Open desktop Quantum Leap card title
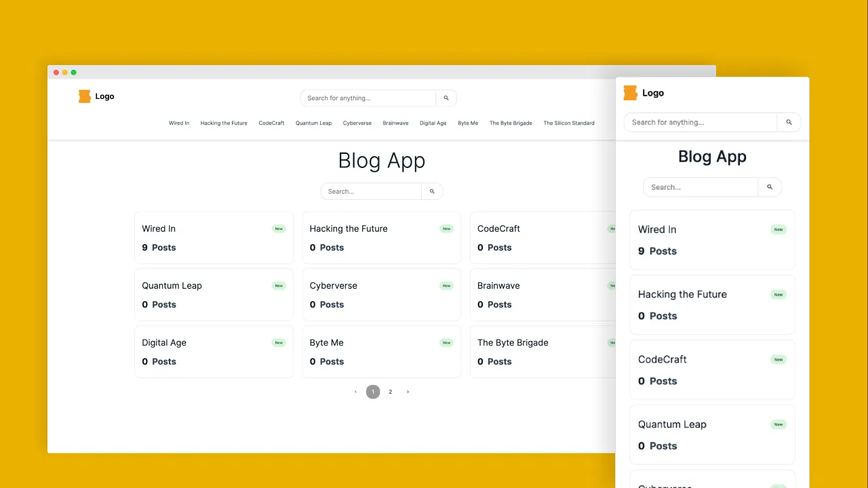Image resolution: width=868 pixels, height=488 pixels. (172, 286)
